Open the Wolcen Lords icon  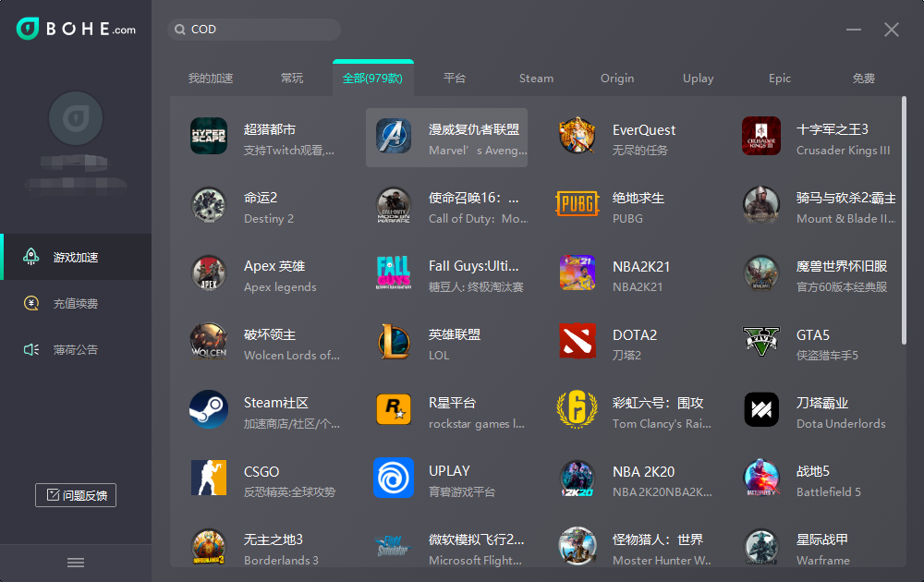point(209,342)
